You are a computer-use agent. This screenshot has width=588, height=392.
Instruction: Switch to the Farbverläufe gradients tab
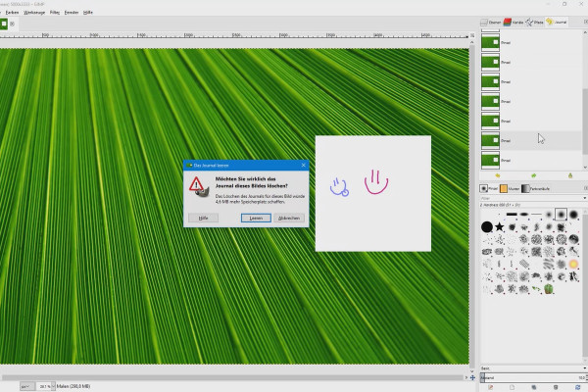pos(535,188)
